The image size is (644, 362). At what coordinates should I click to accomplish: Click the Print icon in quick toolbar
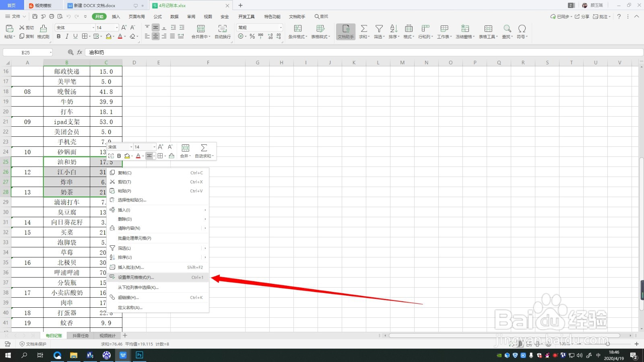[52, 16]
